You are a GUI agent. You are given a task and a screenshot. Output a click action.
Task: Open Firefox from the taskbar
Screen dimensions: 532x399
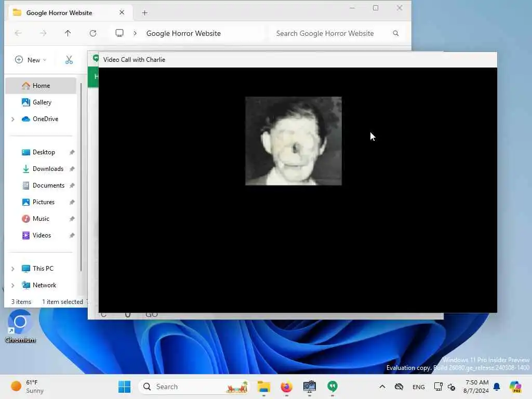point(287,387)
